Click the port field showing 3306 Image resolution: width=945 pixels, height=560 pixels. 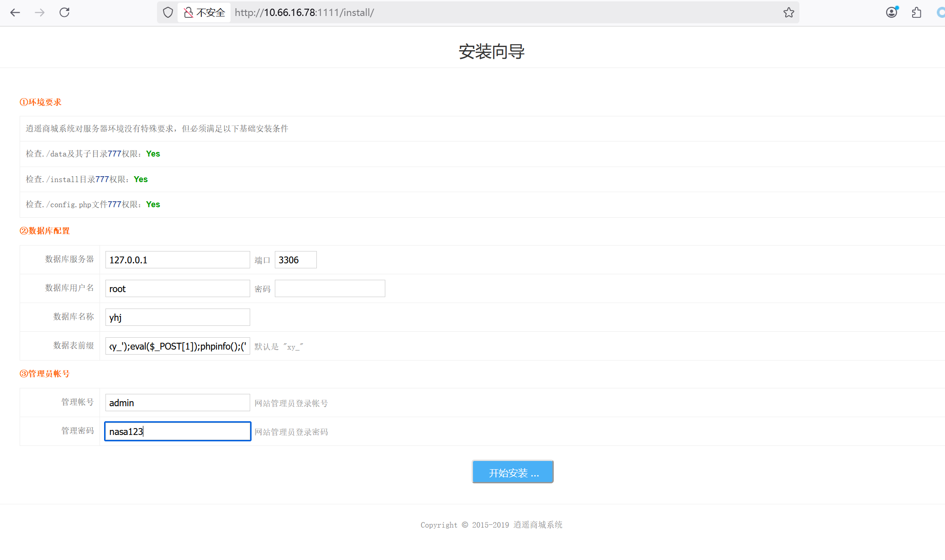pos(295,260)
